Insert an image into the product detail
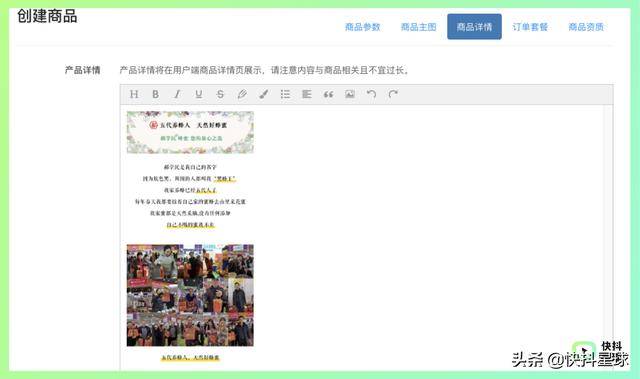Image resolution: width=640 pixels, height=379 pixels. (350, 94)
